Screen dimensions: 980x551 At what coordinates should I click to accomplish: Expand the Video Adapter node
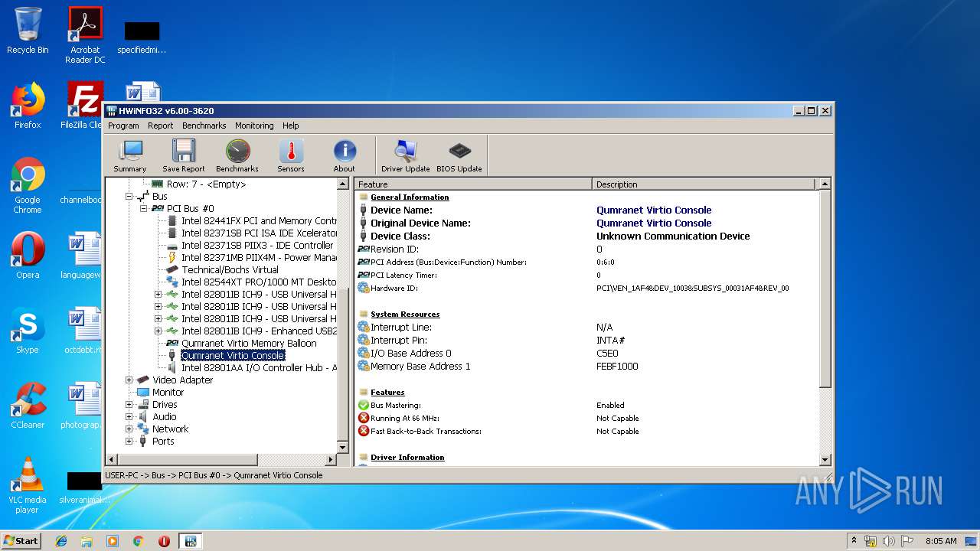129,380
